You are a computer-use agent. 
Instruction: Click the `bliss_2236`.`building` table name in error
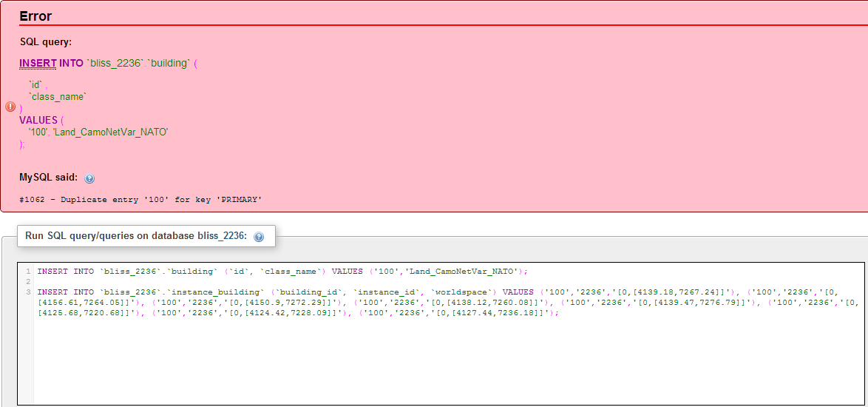[138, 63]
